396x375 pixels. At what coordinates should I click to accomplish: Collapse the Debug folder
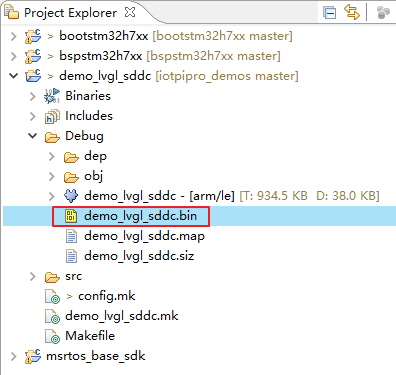click(32, 136)
